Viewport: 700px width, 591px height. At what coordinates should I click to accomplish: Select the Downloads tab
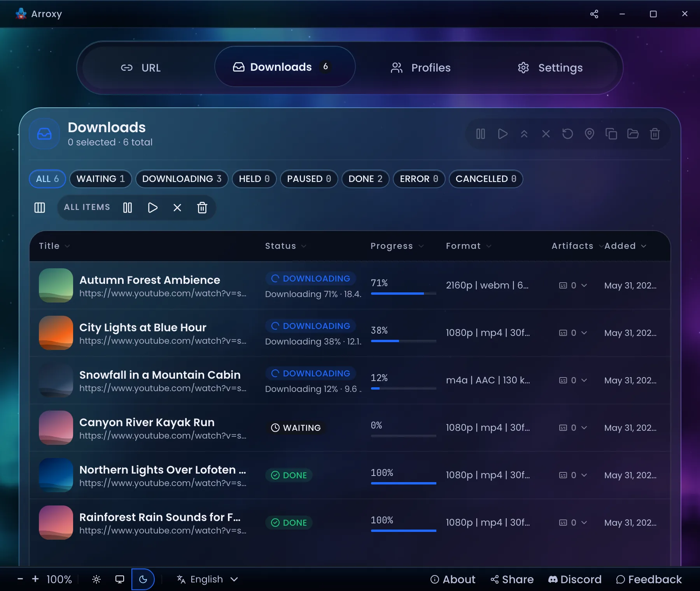pos(285,67)
